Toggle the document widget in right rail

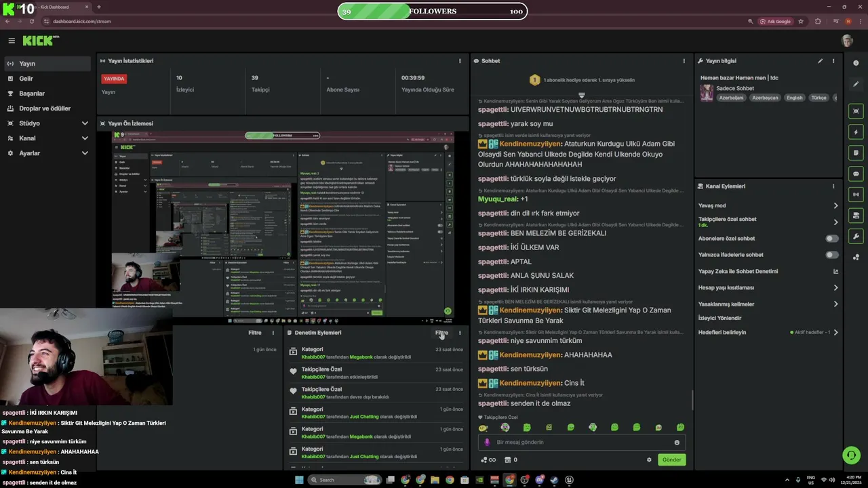(856, 153)
